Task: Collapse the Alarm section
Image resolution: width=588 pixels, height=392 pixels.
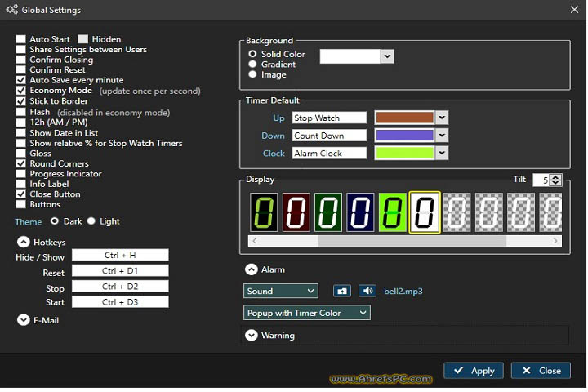Action: coord(252,269)
